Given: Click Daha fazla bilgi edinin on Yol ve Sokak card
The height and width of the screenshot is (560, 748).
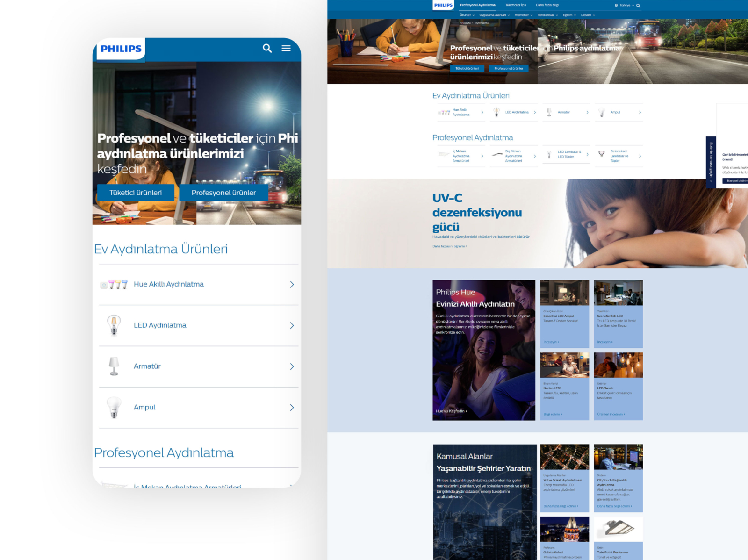Looking at the screenshot, I should (x=561, y=506).
